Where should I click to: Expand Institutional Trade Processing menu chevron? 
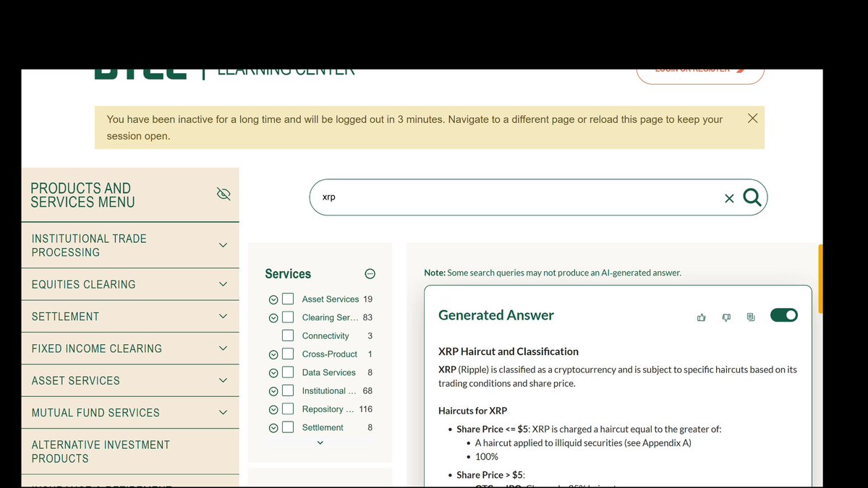pos(223,245)
